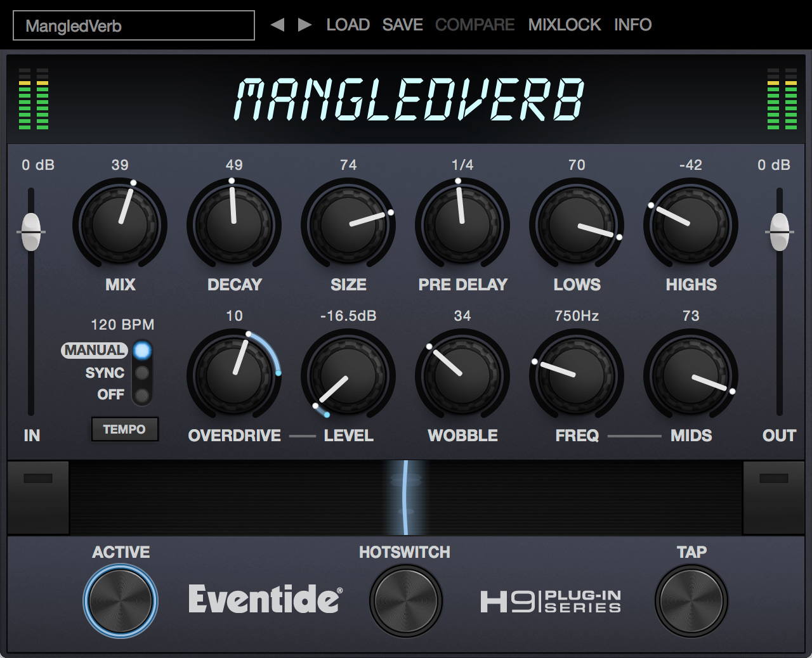
Task: Click the next preset arrow
Action: 303,24
